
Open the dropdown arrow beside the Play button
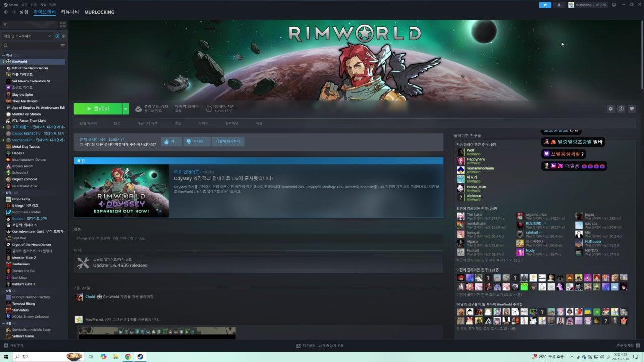pyautogui.click(x=126, y=109)
